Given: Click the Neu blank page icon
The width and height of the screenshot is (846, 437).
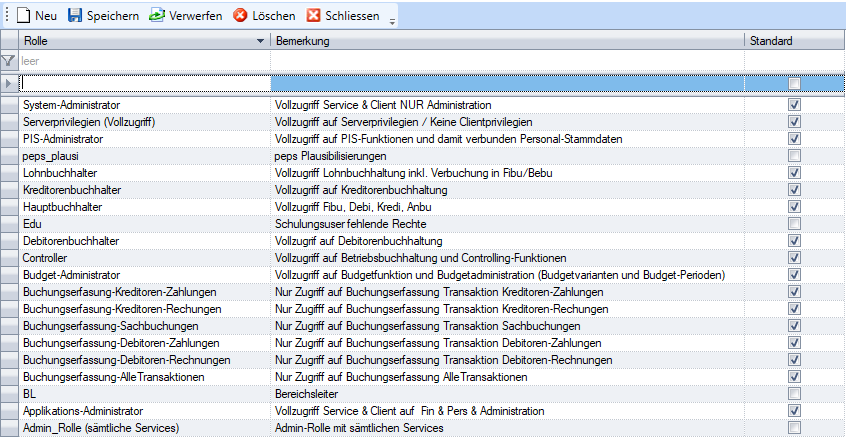Looking at the screenshot, I should (23, 16).
